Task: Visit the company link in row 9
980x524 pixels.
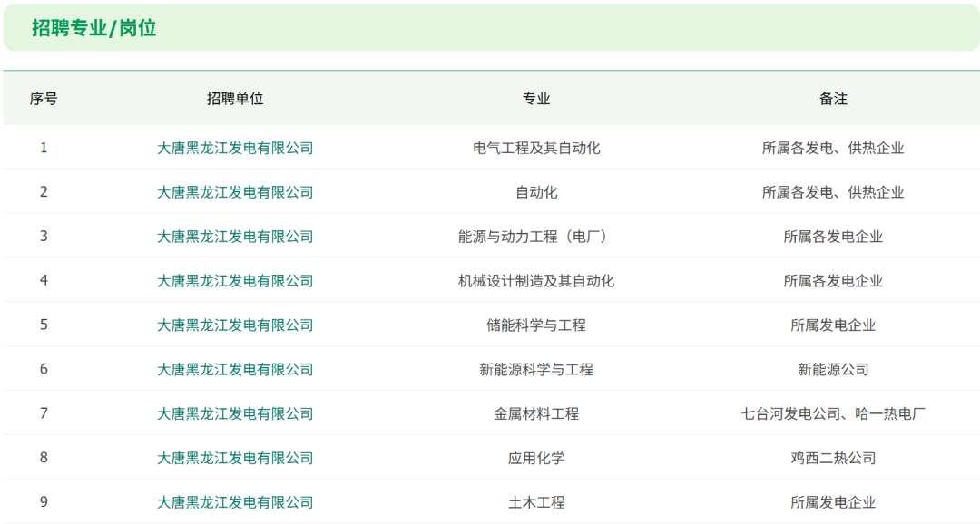Action: (235, 502)
